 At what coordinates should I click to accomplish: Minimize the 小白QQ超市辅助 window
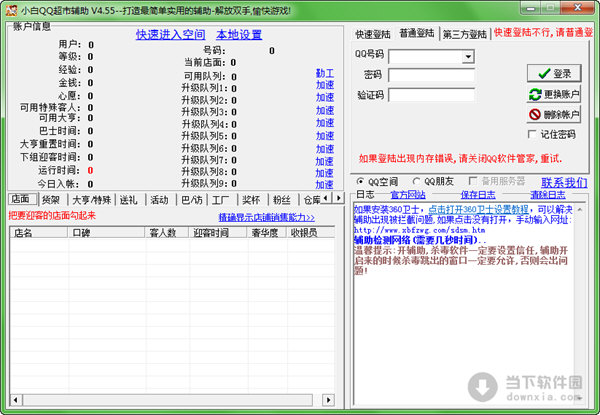point(530,8)
